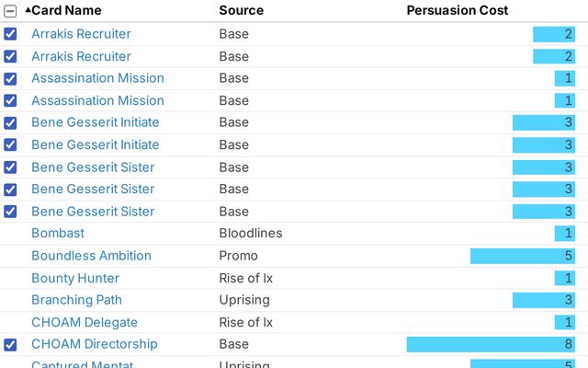Screen dimensions: 588x368
Task: Click the CHOAM Directorship cost bar showing 8
Action: [491, 344]
